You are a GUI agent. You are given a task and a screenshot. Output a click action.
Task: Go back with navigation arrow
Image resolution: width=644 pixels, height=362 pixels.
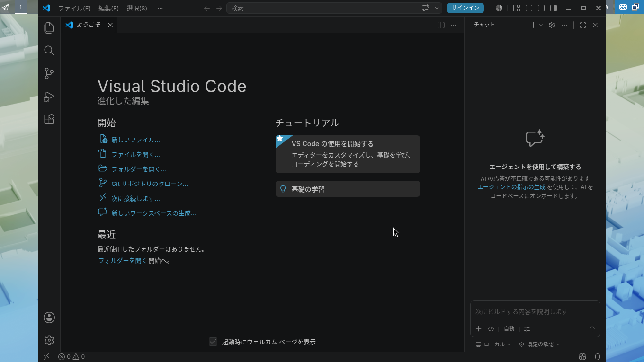tap(207, 8)
